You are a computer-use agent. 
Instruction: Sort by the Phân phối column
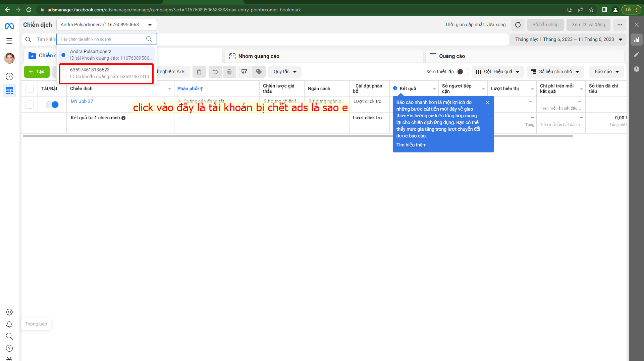[x=190, y=89]
